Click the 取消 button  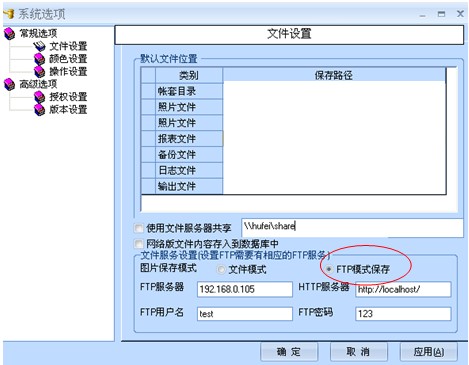(358, 352)
